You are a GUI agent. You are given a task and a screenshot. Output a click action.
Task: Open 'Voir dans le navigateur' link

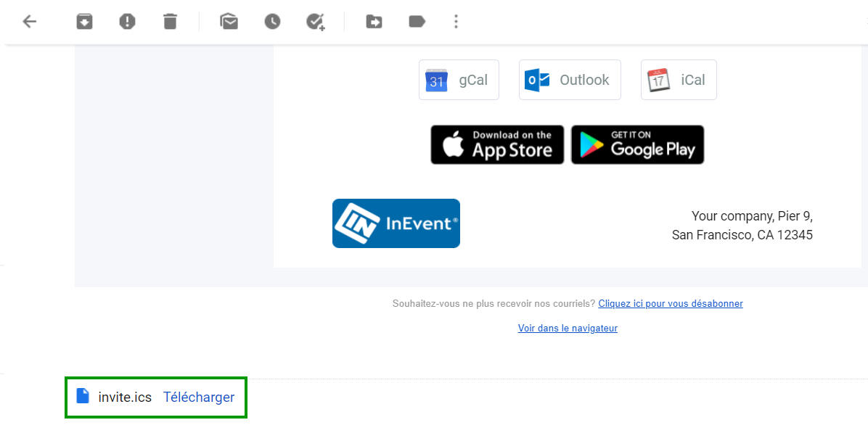pos(568,328)
